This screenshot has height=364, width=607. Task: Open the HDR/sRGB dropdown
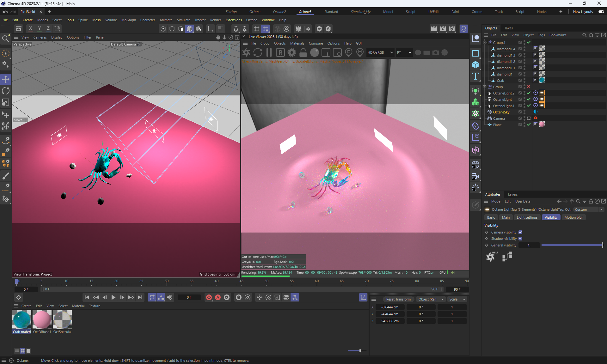tap(380, 52)
